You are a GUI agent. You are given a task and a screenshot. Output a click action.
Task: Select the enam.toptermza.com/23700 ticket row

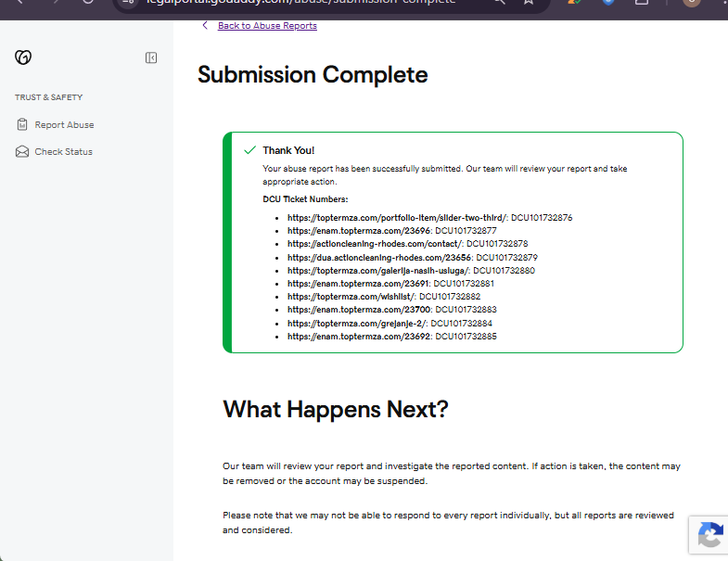tap(392, 310)
